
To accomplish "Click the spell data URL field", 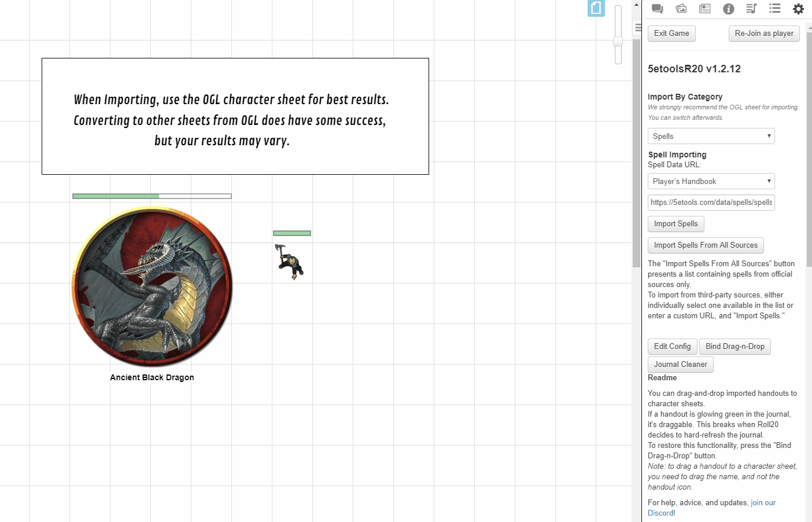I will [x=711, y=203].
